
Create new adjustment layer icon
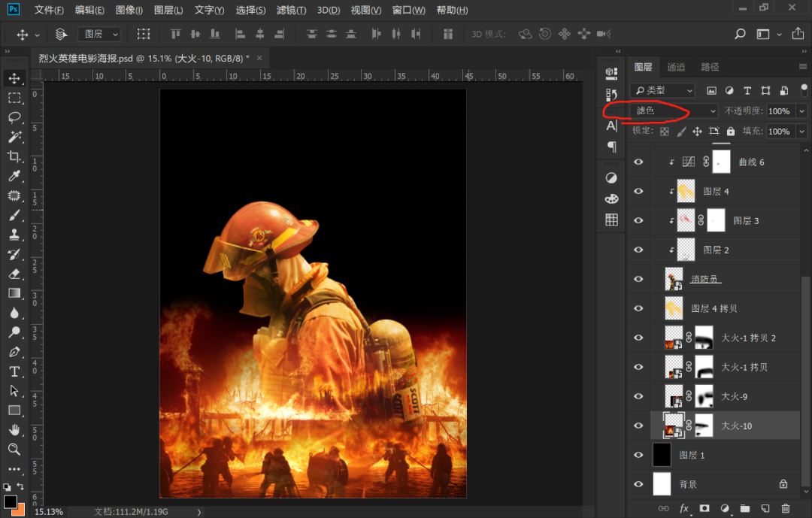(x=725, y=508)
